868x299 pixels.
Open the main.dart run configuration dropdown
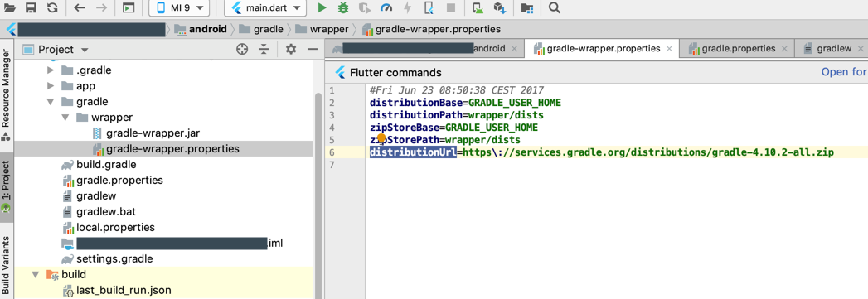tap(265, 7)
